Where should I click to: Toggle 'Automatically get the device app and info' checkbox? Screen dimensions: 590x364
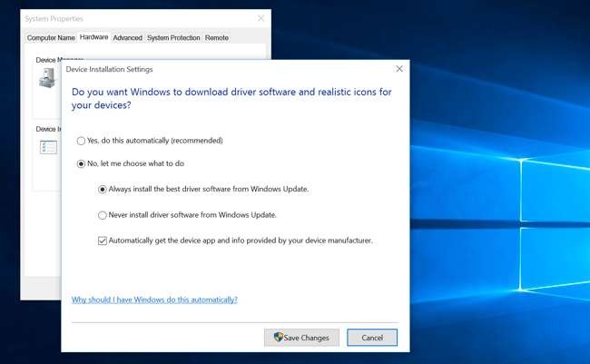point(103,241)
